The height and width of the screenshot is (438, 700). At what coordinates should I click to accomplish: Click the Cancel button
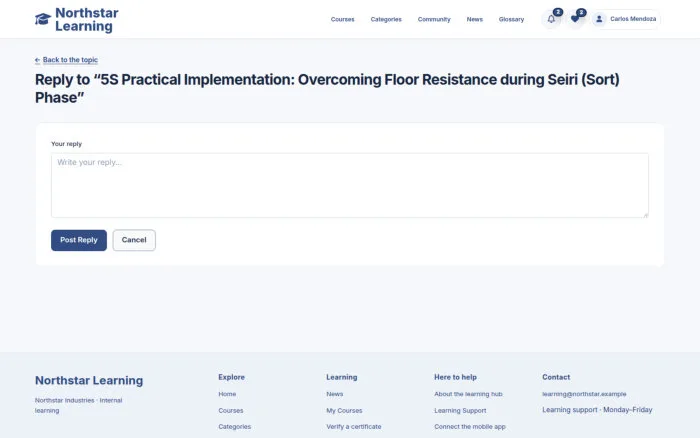point(134,240)
